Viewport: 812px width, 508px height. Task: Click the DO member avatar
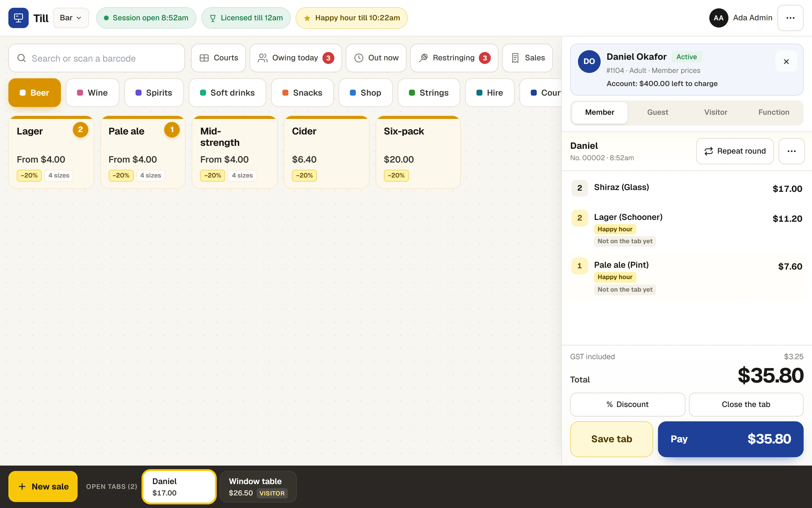[589, 62]
